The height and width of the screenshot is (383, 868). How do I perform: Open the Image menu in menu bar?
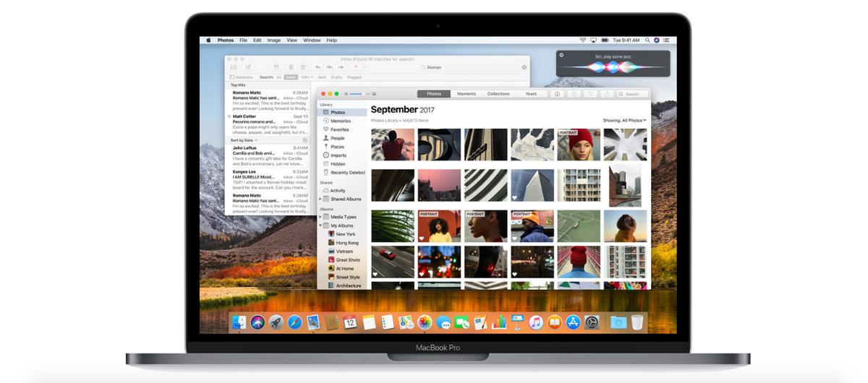[x=274, y=40]
